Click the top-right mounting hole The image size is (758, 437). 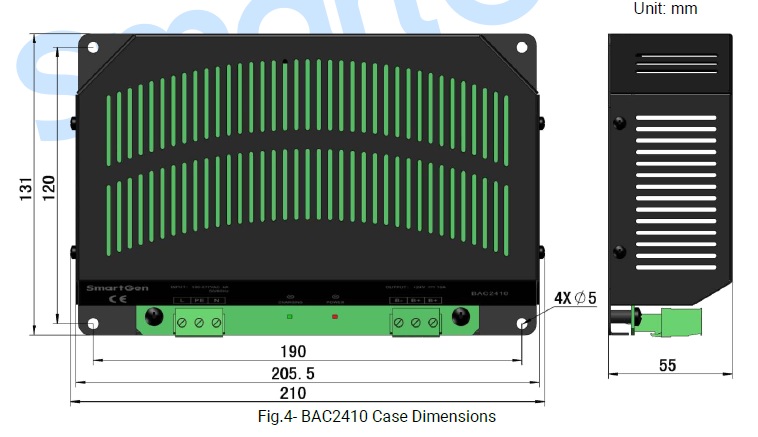tap(522, 47)
